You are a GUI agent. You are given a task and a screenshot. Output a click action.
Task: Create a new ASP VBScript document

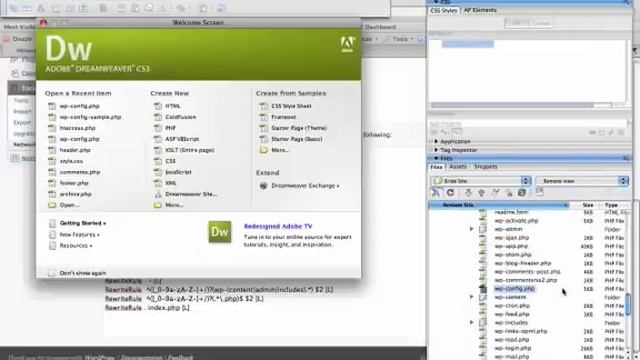pyautogui.click(x=182, y=139)
